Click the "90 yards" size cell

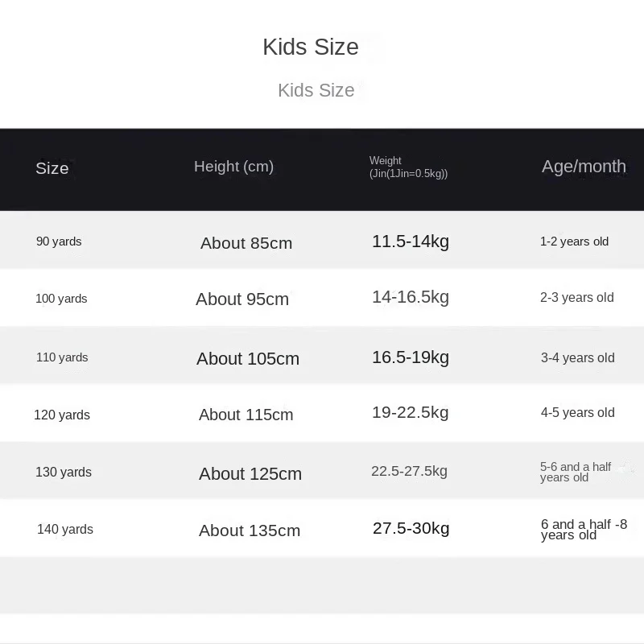[59, 242]
